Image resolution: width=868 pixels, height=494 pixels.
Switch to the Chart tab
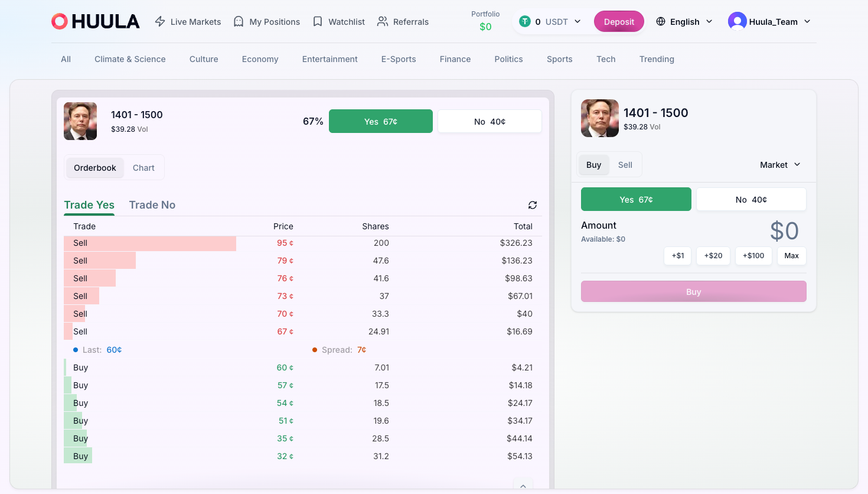point(143,167)
